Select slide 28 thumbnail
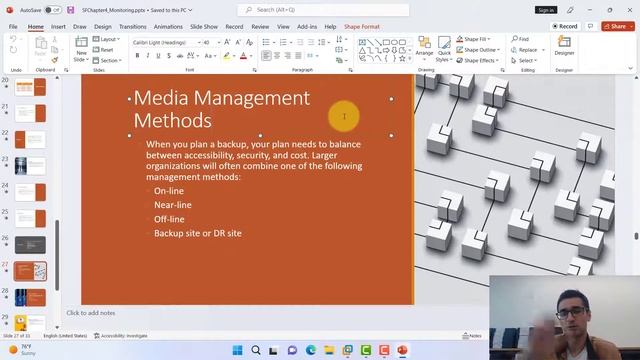The width and height of the screenshot is (640, 360). (30, 297)
